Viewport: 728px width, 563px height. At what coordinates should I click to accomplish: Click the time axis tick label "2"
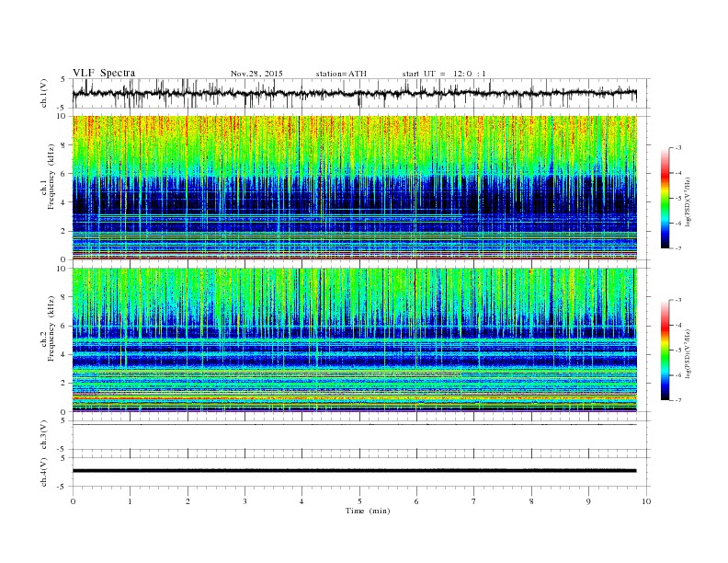click(188, 501)
